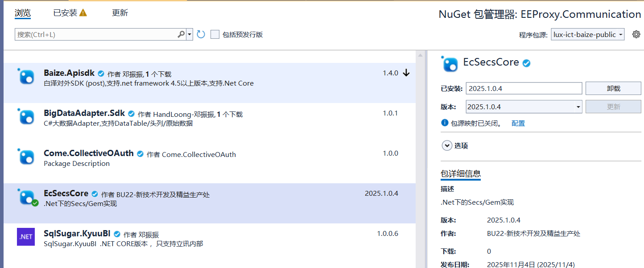This screenshot has height=268, width=644.
Task: Click the BigDataAdapter.Sdk package icon
Action: coord(26,117)
